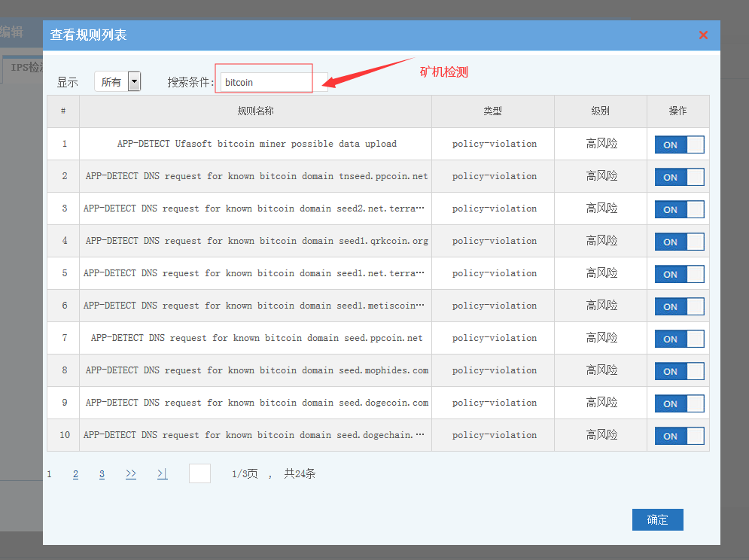This screenshot has height=560, width=749.
Task: Disable the tnseed.ppcoin.net rule switch
Action: tap(679, 177)
